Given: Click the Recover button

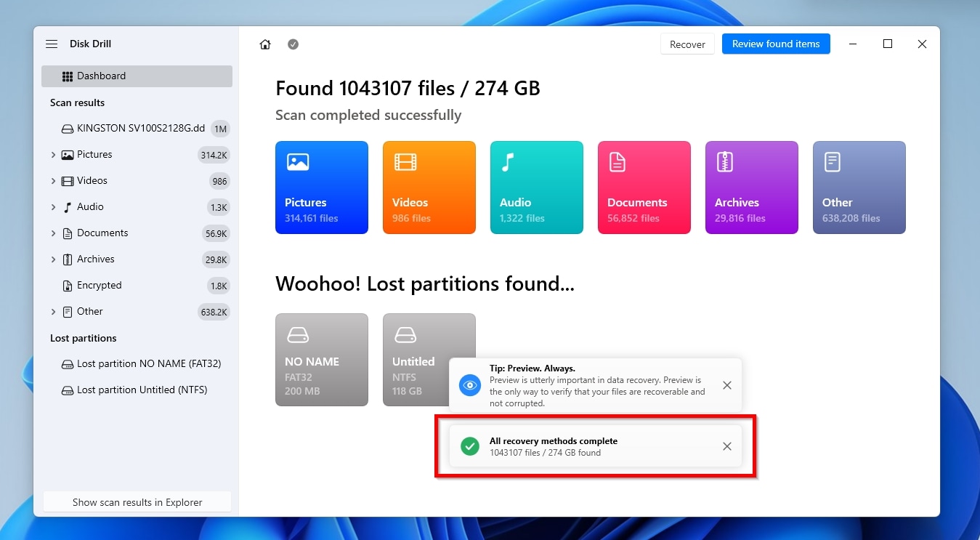Looking at the screenshot, I should (x=687, y=44).
